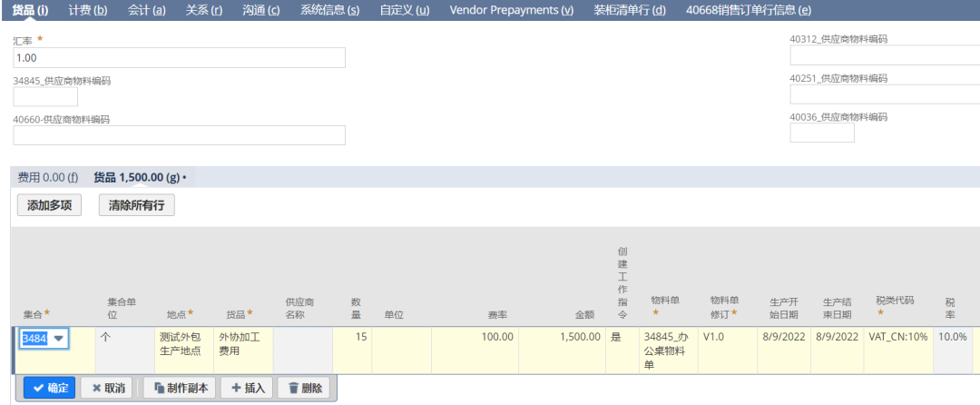The width and height of the screenshot is (980, 405).
Task: Switch to the 计费 (b) tab
Action: [88, 10]
